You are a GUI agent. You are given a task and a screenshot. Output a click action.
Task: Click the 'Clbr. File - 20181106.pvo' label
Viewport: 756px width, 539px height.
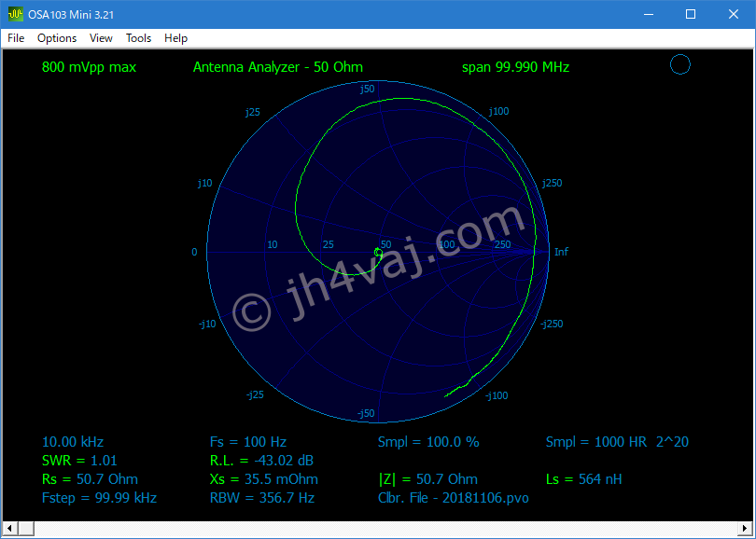(x=454, y=498)
